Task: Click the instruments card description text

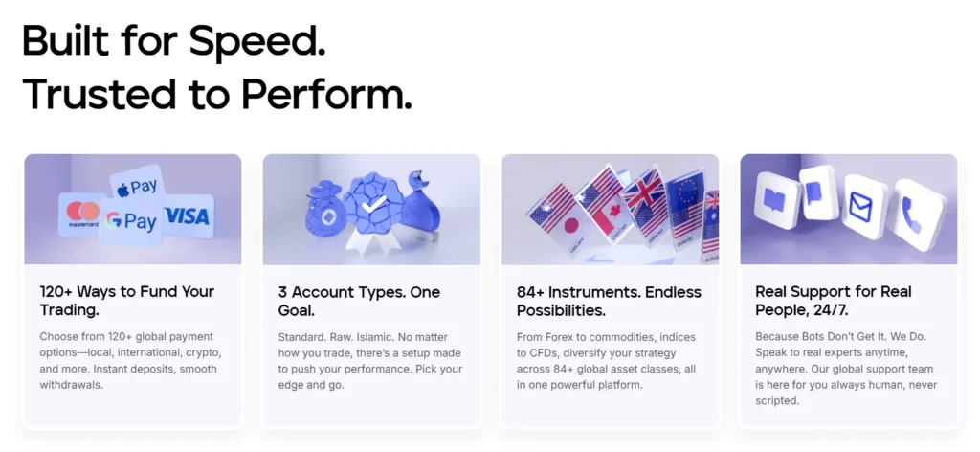Action: click(x=607, y=360)
